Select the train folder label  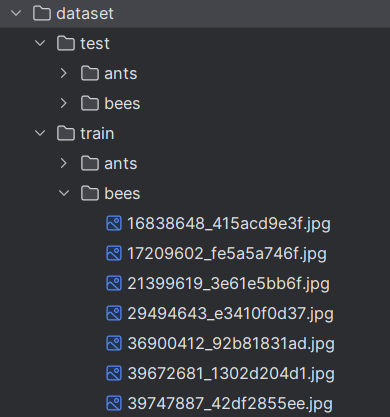pyautogui.click(x=97, y=134)
